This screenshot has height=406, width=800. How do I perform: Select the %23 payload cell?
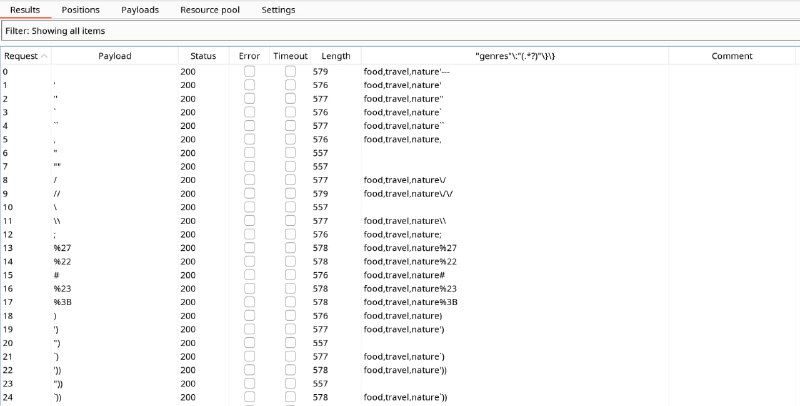tap(62, 289)
